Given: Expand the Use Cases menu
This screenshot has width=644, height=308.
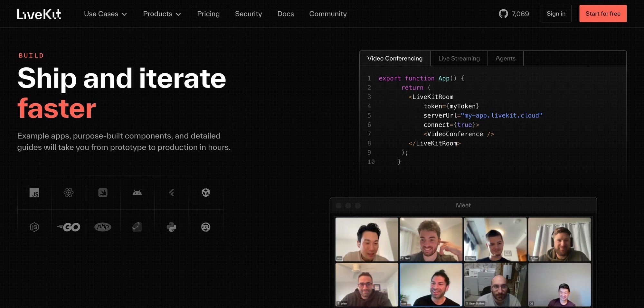Looking at the screenshot, I should click(105, 14).
